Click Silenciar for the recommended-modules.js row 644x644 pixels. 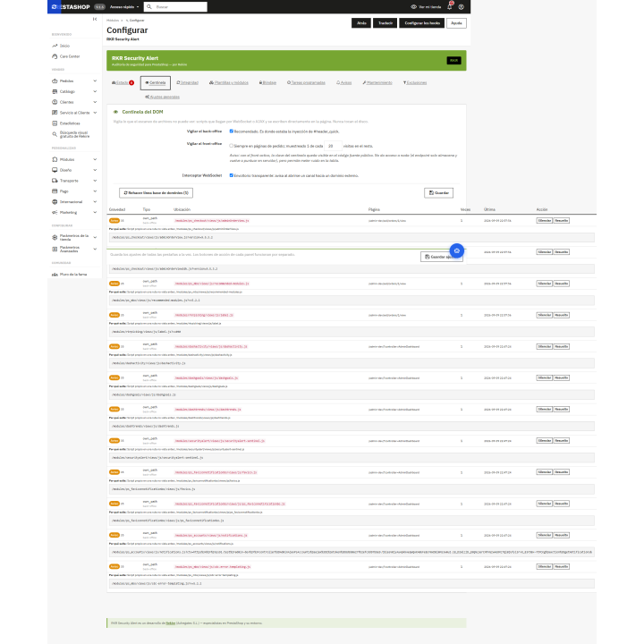544,284
